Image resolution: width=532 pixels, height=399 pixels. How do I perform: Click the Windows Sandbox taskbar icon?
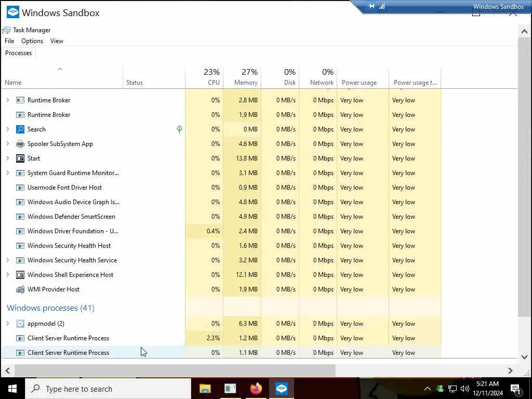click(x=281, y=389)
